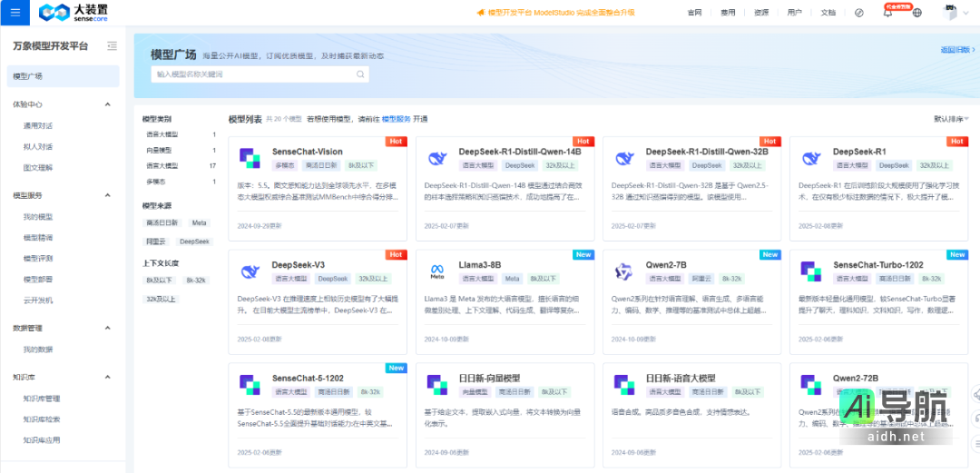This screenshot has height=473, width=980.
Task: Click 资源 in top navigation
Action: click(x=761, y=13)
